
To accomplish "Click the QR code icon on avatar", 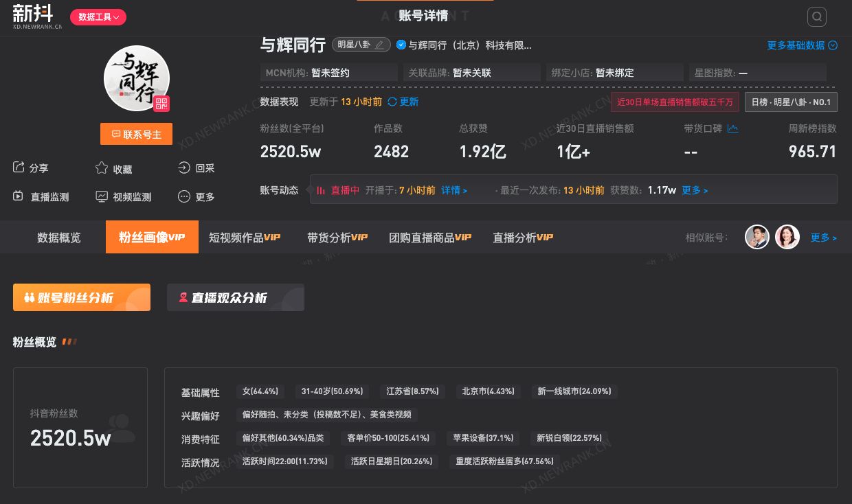I will pyautogui.click(x=161, y=104).
